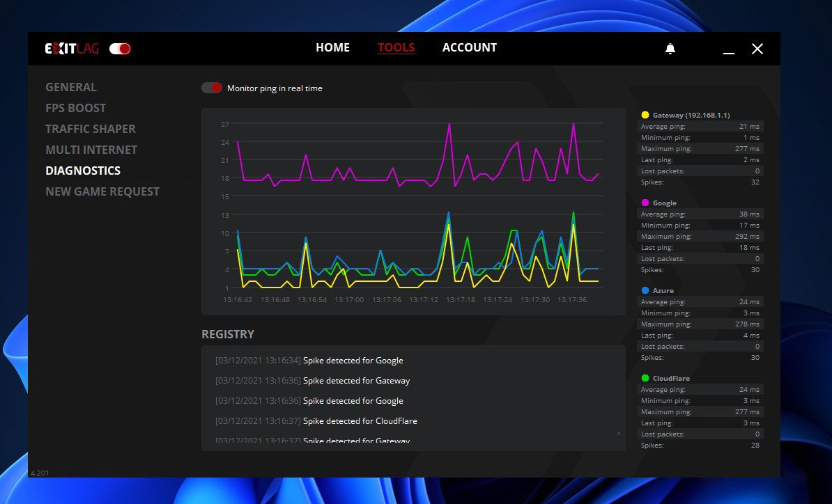Open the GENERAL settings section
This screenshot has height=504, width=832.
[x=71, y=87]
